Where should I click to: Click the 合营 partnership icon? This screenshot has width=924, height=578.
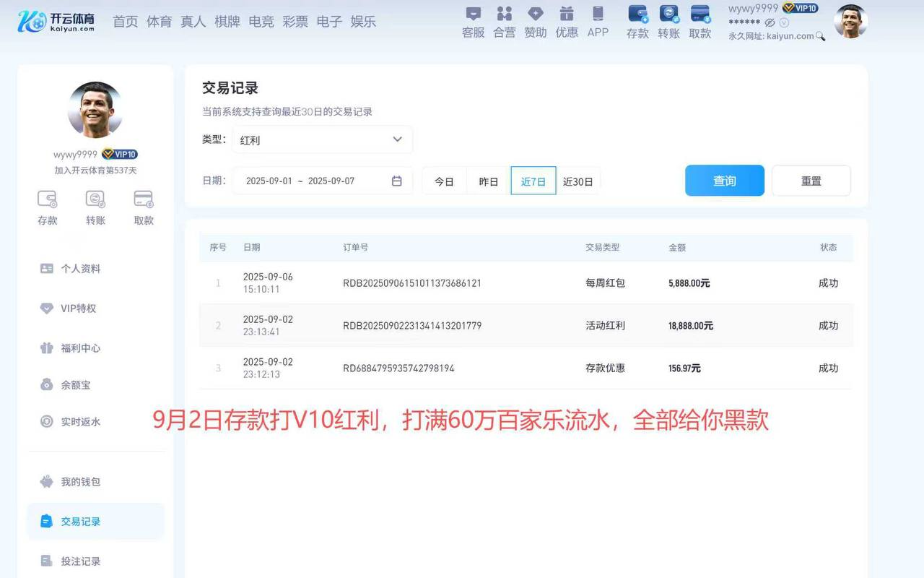[504, 20]
